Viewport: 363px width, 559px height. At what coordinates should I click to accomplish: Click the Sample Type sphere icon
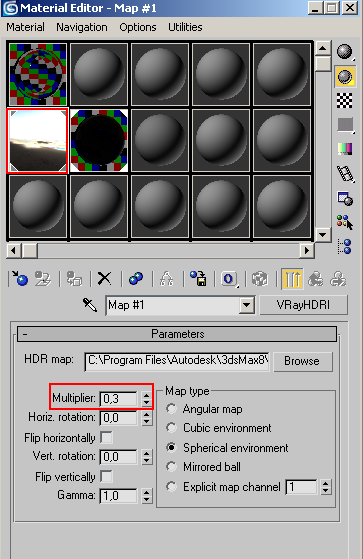(345, 52)
